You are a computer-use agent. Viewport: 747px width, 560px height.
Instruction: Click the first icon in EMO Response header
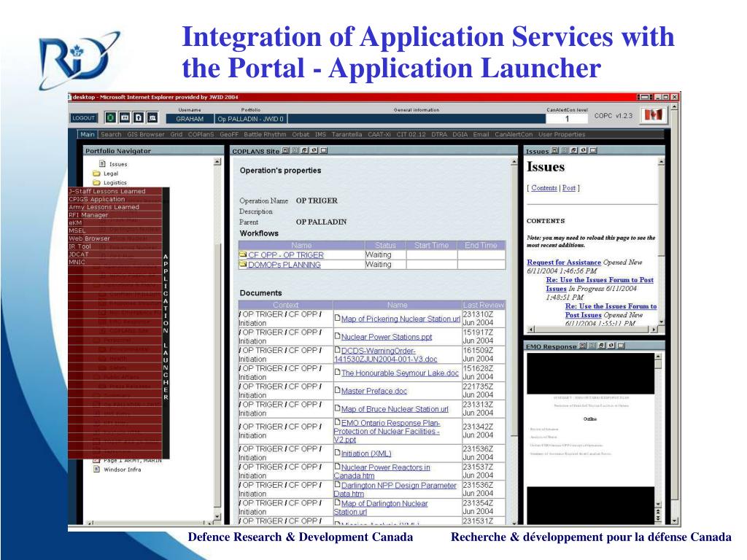(x=583, y=346)
